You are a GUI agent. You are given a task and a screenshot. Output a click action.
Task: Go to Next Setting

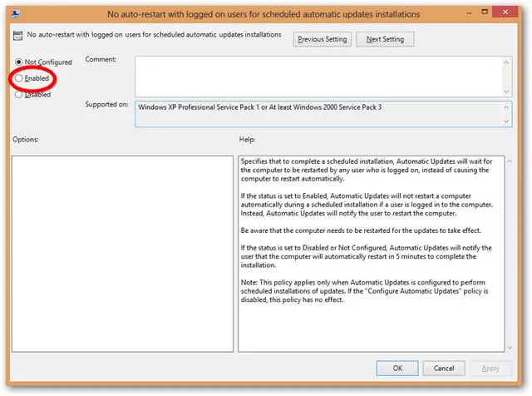coord(385,39)
